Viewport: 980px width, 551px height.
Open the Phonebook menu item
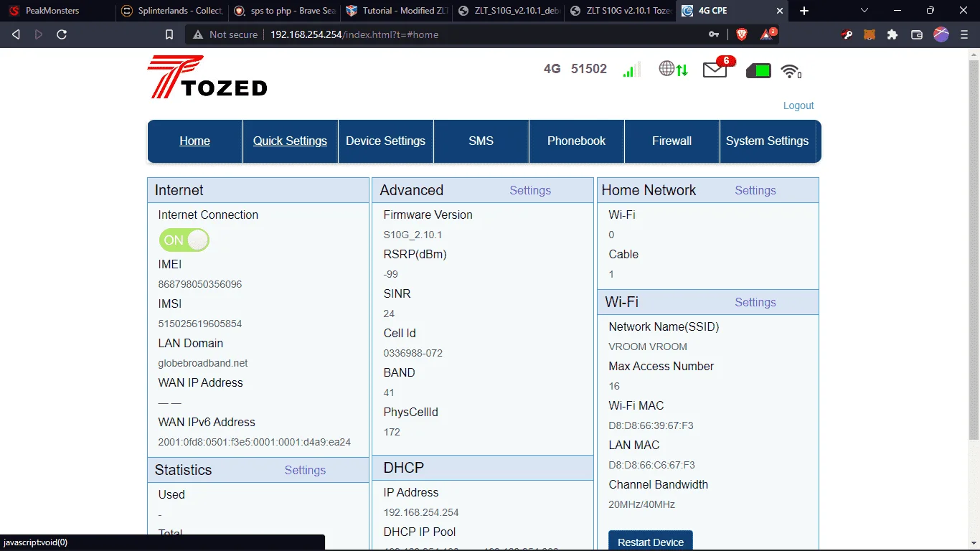tap(576, 141)
